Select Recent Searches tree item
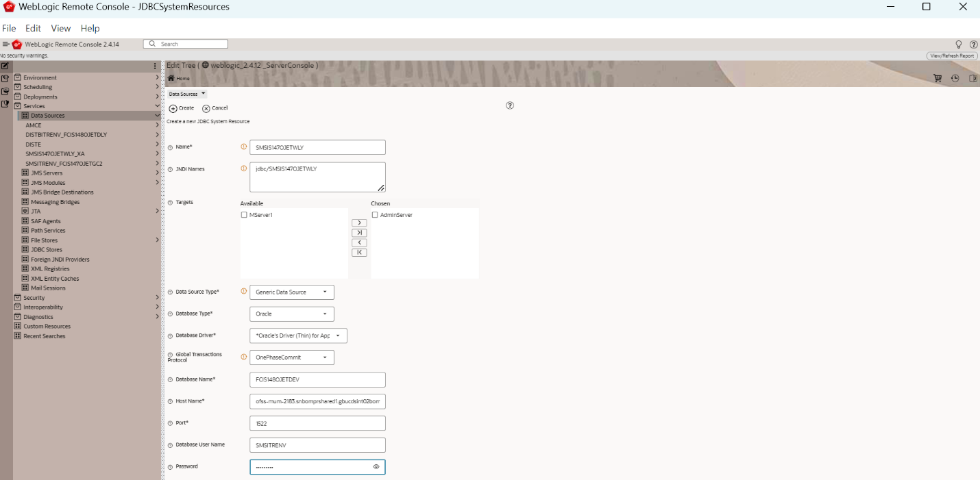The image size is (980, 480). pos(45,336)
